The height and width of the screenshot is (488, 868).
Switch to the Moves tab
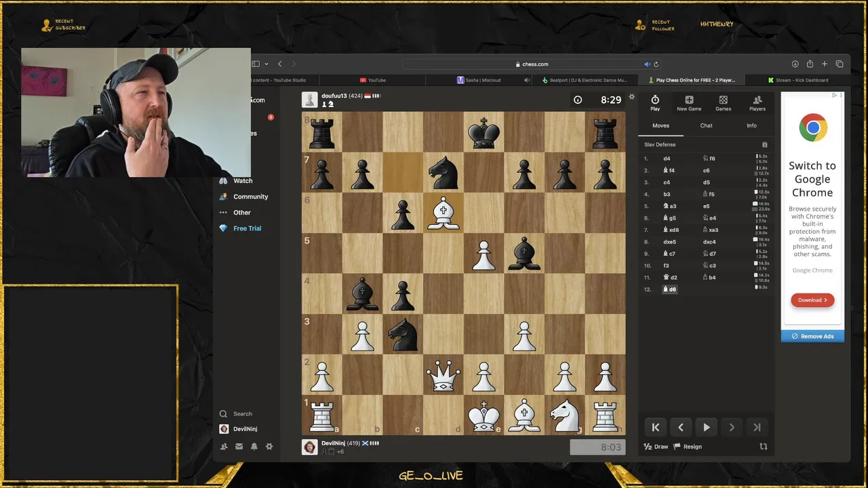pyautogui.click(x=660, y=125)
